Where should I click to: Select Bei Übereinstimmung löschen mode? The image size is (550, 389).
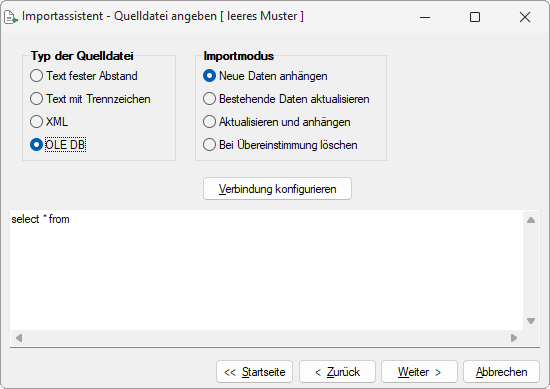pyautogui.click(x=280, y=145)
